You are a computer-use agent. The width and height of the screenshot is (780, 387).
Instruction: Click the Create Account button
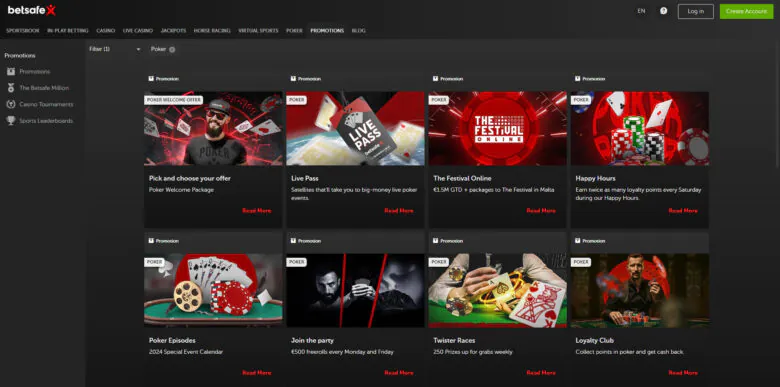click(x=746, y=11)
